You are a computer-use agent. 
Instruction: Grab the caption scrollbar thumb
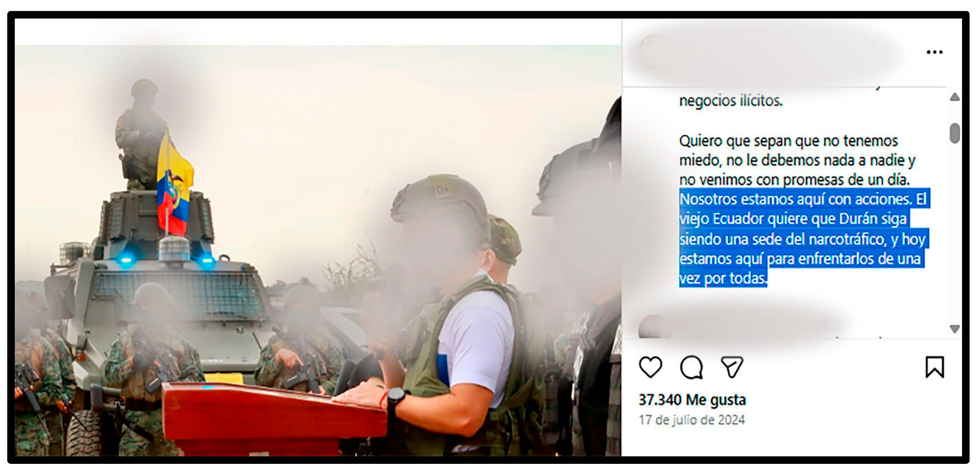tap(955, 133)
